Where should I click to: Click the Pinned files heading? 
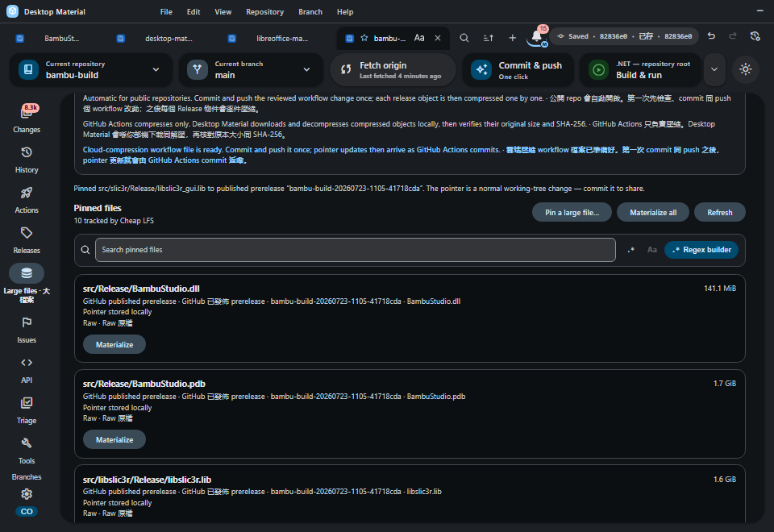[x=98, y=208]
